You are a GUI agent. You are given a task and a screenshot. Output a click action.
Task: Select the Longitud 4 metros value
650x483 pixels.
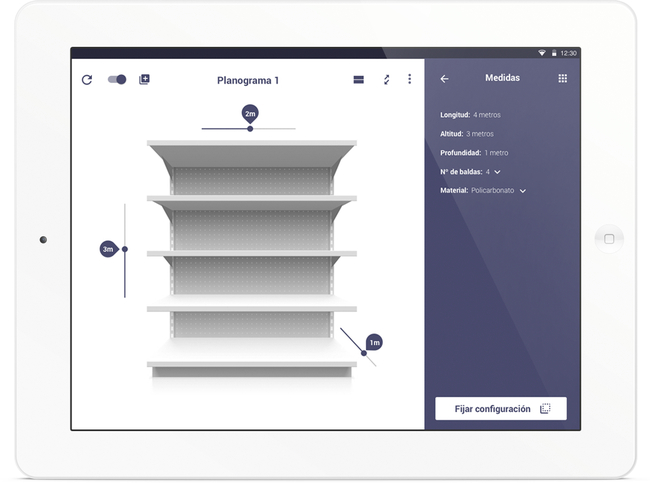487,115
